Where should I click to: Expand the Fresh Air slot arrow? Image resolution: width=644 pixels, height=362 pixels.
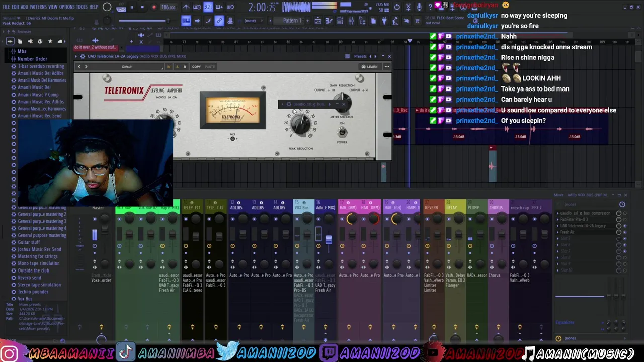click(x=557, y=232)
